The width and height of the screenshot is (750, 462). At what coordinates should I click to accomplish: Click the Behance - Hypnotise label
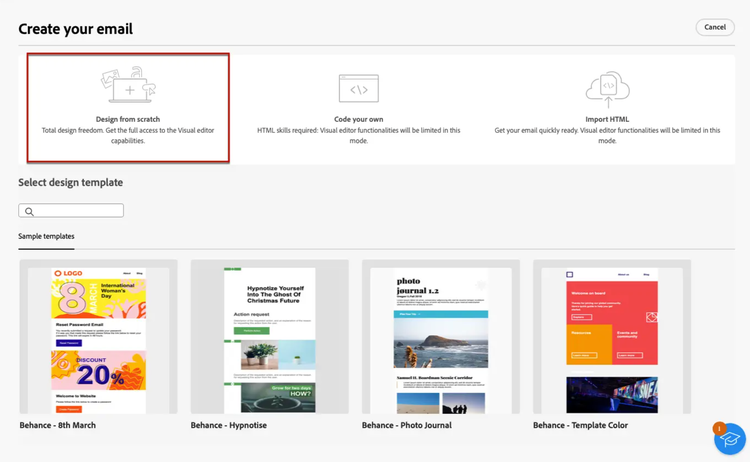pos(229,425)
